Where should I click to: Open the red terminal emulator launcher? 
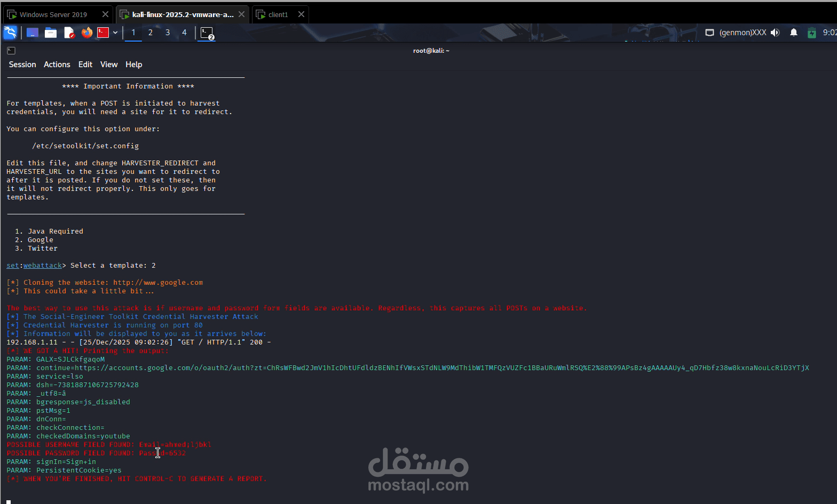click(103, 33)
